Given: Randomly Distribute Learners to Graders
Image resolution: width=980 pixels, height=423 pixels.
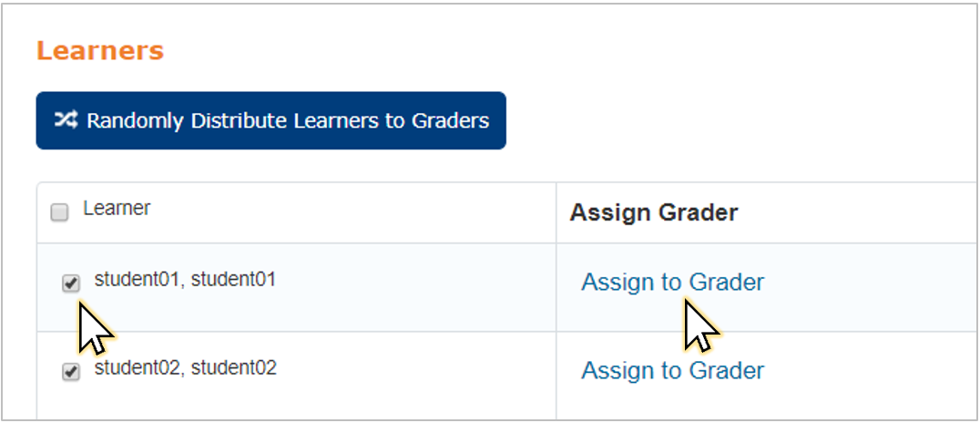Looking at the screenshot, I should click(x=271, y=120).
